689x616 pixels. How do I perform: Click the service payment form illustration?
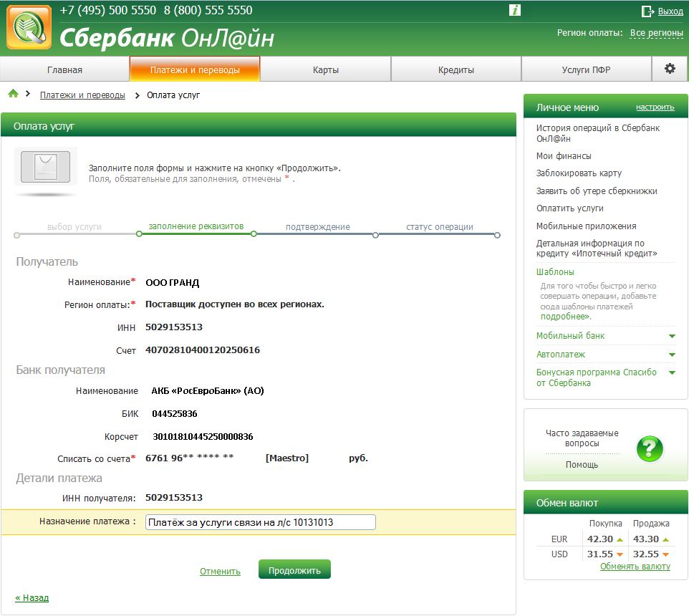46,167
